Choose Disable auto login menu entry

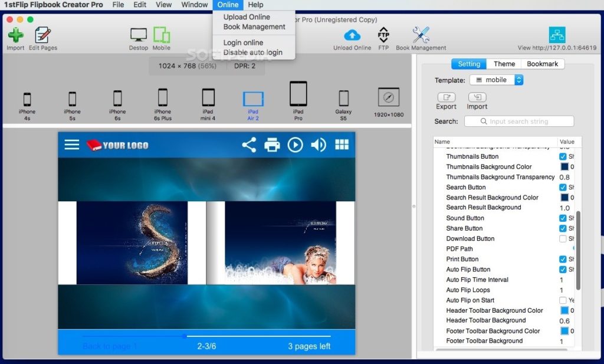(x=252, y=52)
